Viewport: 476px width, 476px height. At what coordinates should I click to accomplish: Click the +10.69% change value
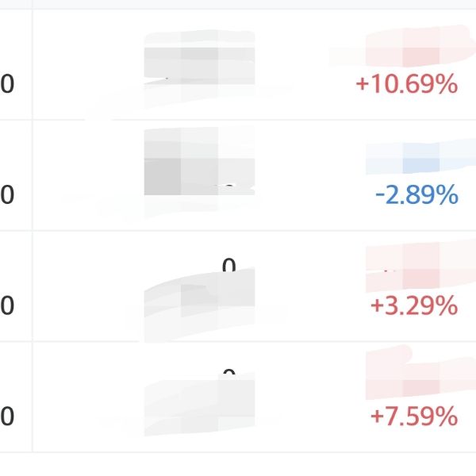tap(406, 84)
